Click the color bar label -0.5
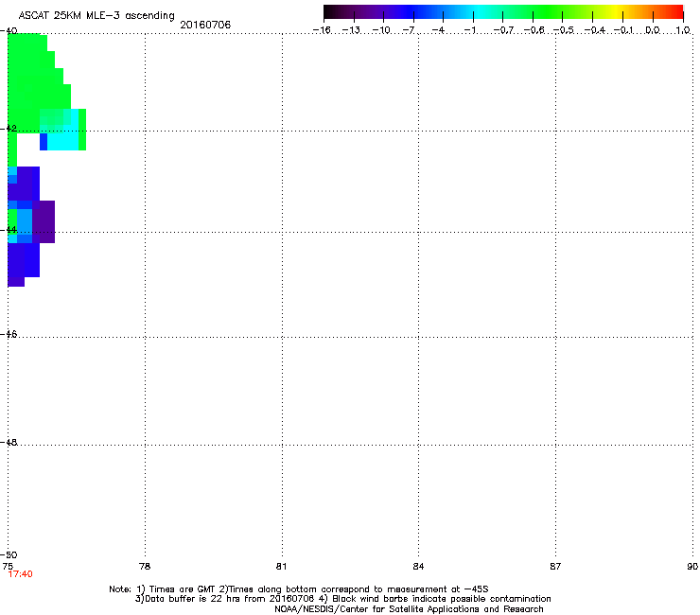 tap(563, 30)
